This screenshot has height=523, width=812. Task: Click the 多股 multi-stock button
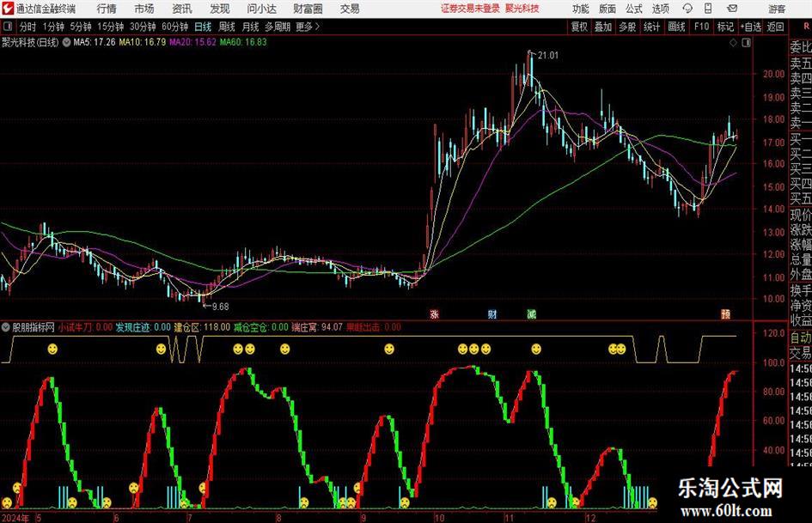(x=627, y=27)
